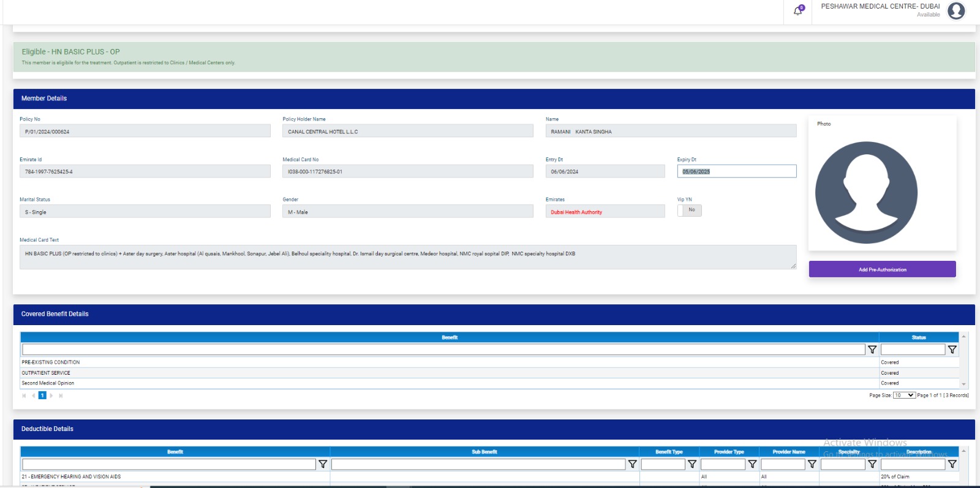Image resolution: width=980 pixels, height=488 pixels.
Task: Click the Expiry Dt date field
Action: coord(736,171)
